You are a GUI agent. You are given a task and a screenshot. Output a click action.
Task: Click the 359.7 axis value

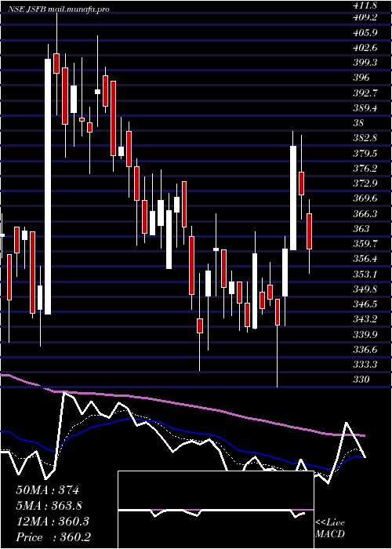pos(365,244)
